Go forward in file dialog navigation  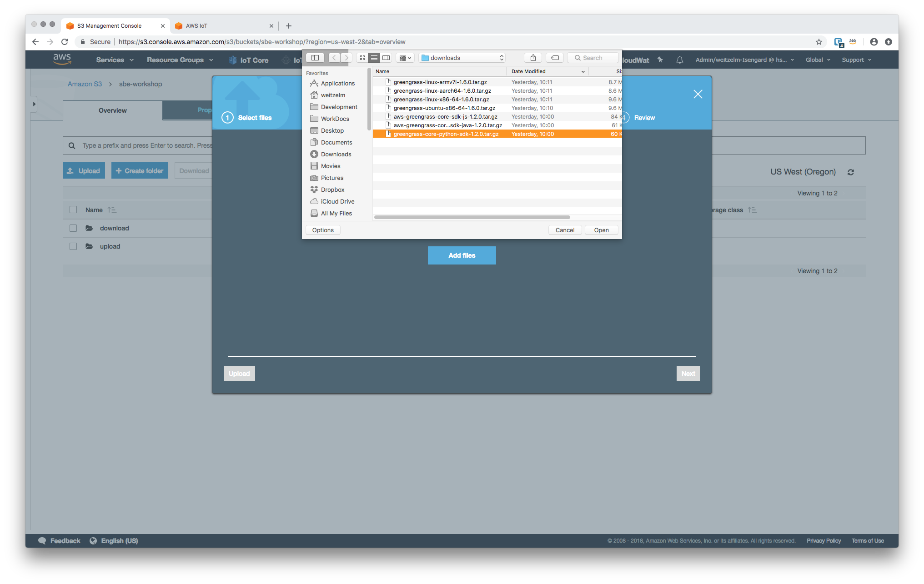[346, 58]
